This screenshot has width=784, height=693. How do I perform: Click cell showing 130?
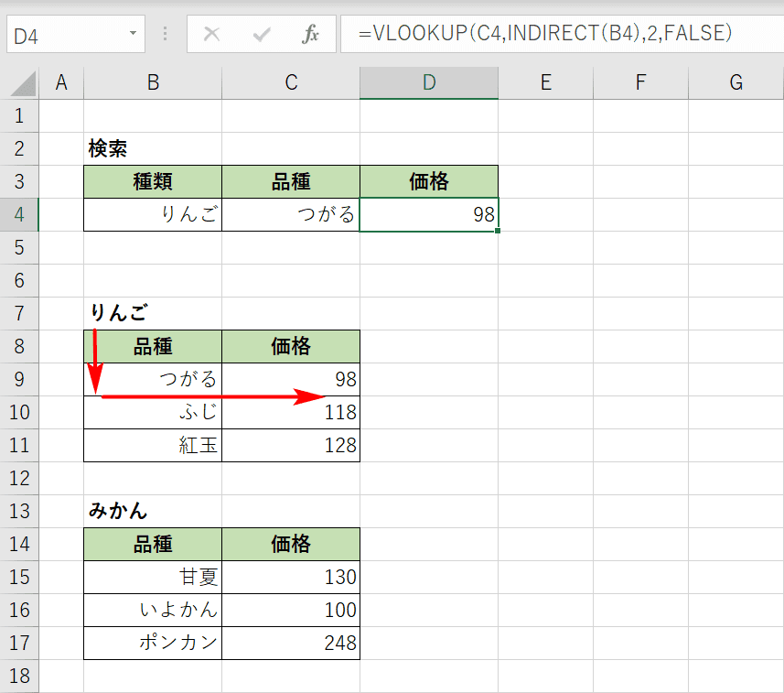click(x=291, y=577)
